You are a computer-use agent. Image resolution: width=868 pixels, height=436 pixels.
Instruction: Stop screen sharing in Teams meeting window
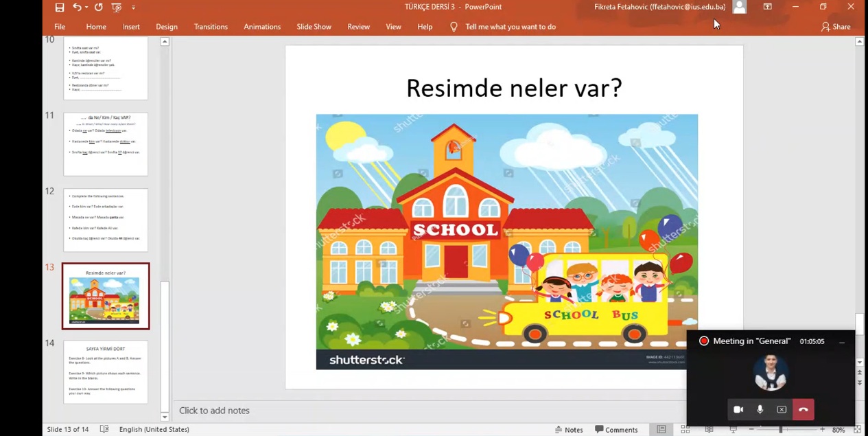pos(782,409)
